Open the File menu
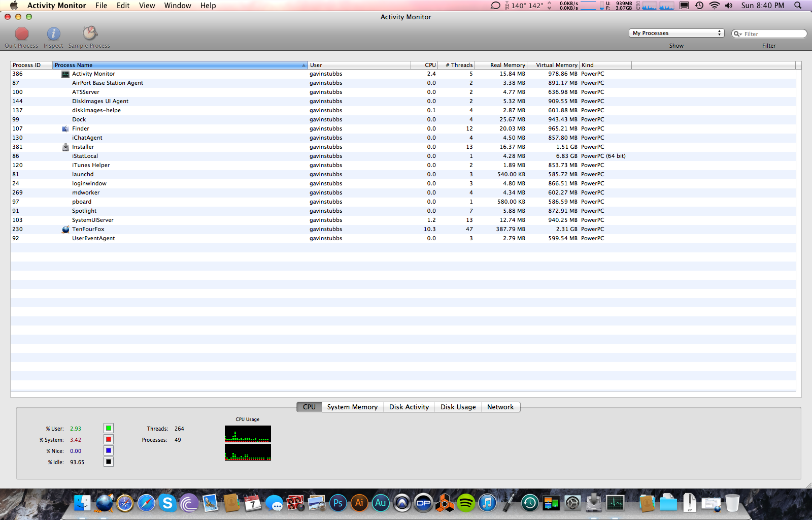Viewport: 812px width, 520px height. [101, 6]
